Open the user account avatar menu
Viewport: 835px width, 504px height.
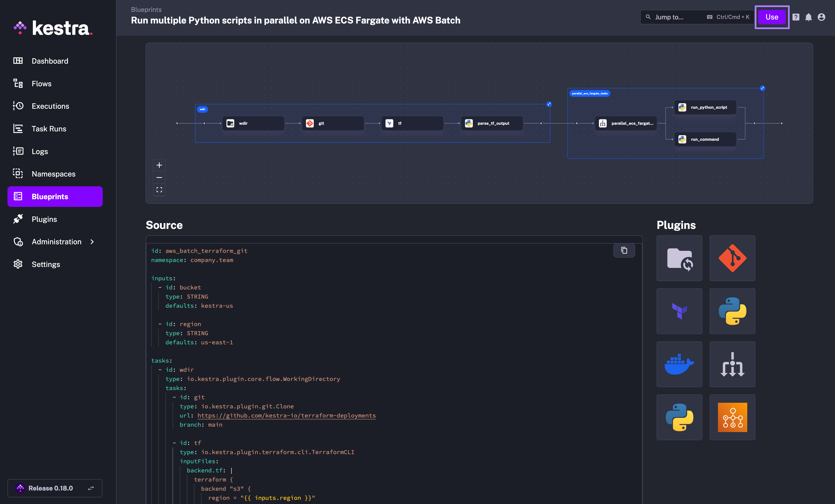pyautogui.click(x=821, y=17)
